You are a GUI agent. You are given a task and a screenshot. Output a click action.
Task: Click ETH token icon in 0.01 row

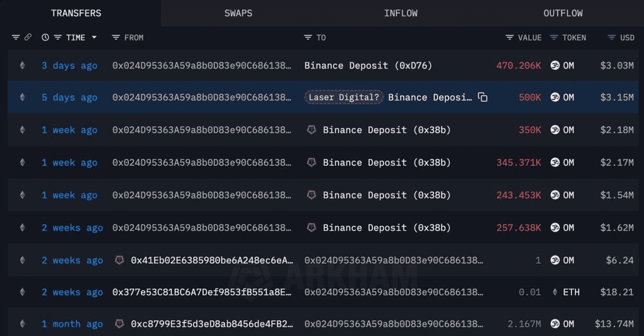pos(555,292)
